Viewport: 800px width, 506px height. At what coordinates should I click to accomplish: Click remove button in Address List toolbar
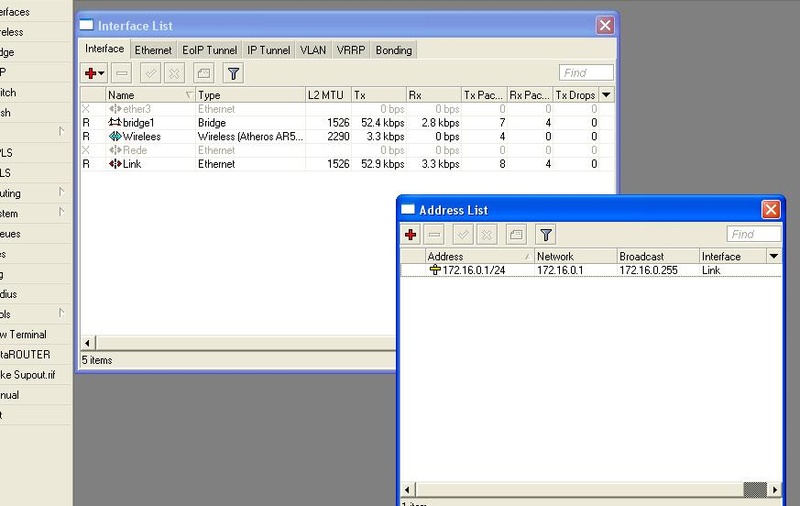click(x=434, y=235)
